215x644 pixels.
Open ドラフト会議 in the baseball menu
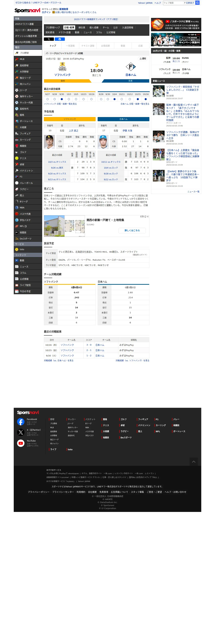[65, 32]
